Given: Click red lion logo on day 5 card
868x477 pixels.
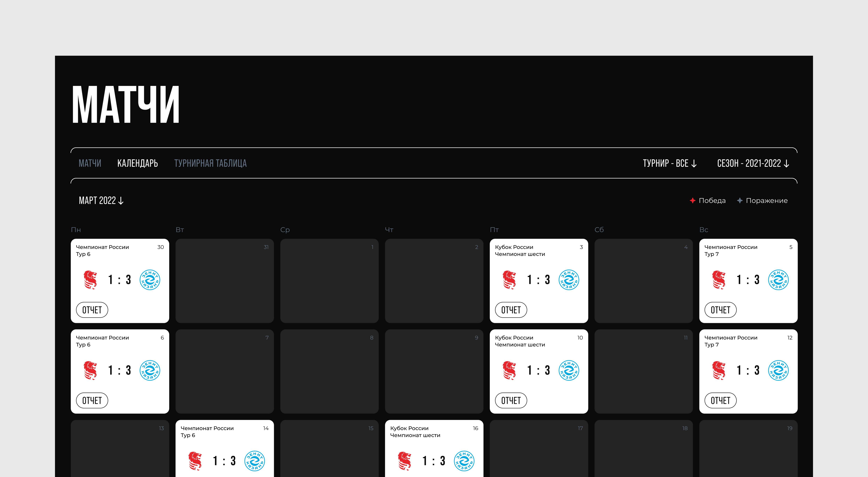Looking at the screenshot, I should (719, 280).
